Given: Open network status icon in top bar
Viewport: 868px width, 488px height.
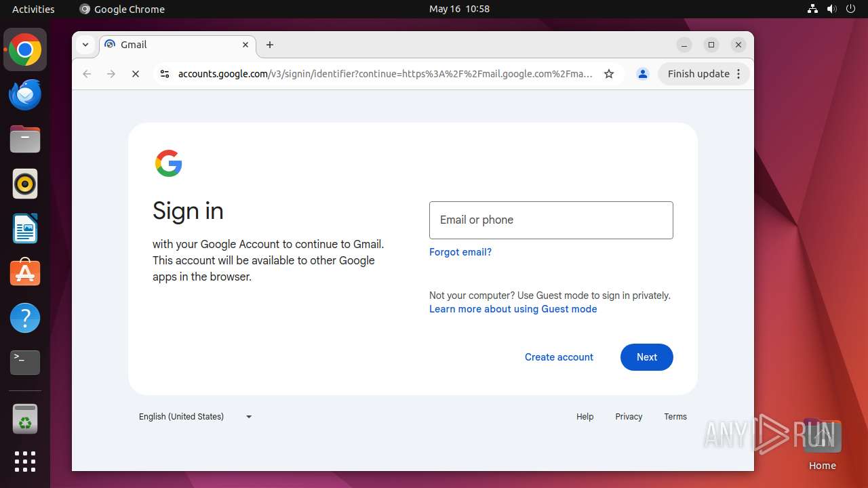Looking at the screenshot, I should pos(812,9).
